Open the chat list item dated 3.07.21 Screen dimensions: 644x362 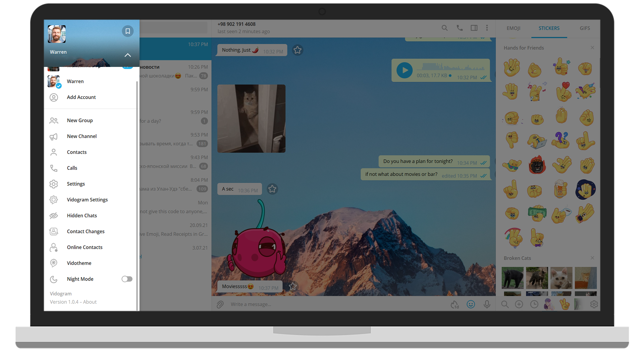pyautogui.click(x=175, y=253)
